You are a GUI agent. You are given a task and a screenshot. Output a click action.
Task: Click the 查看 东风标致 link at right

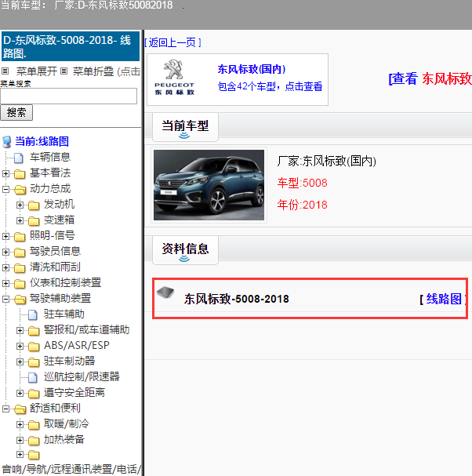430,78
